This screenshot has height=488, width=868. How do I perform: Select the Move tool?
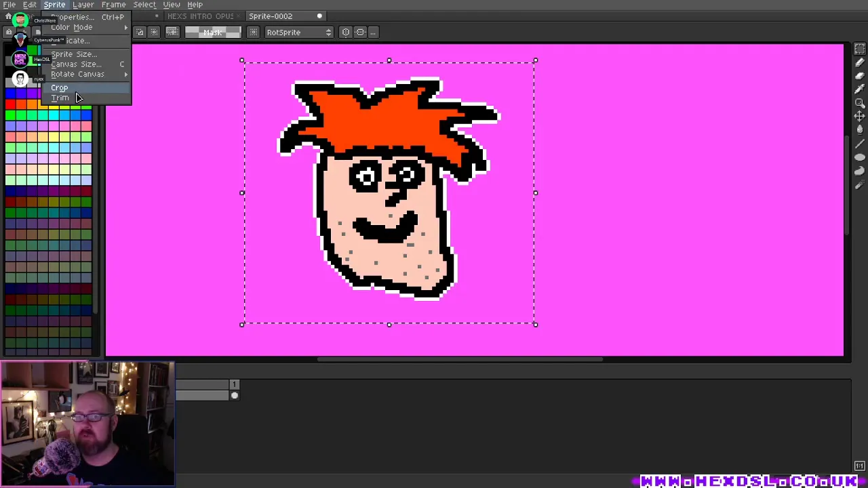859,117
